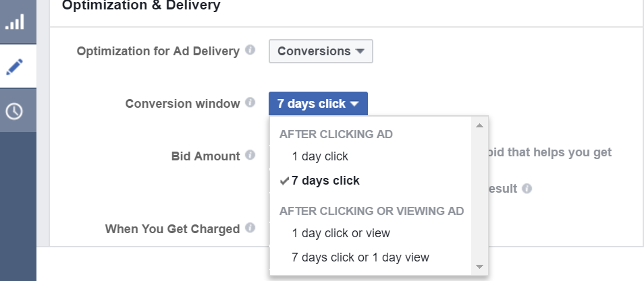The width and height of the screenshot is (644, 281).
Task: Click the dropdown list scroll down arrow
Action: click(479, 267)
